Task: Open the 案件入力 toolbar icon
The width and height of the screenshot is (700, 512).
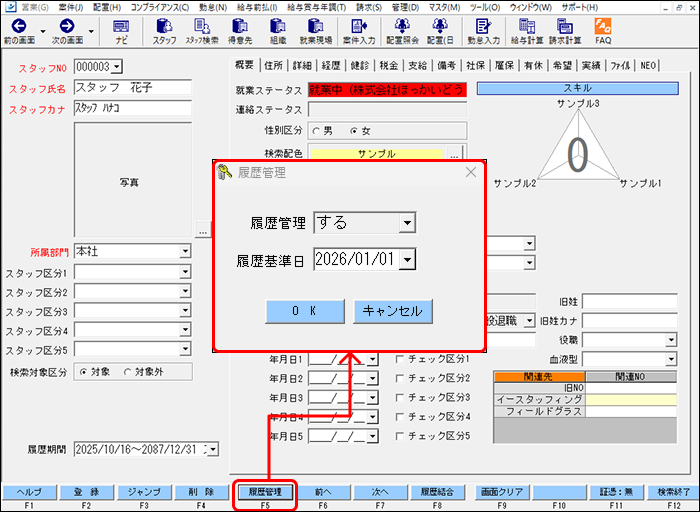Action: click(359, 31)
